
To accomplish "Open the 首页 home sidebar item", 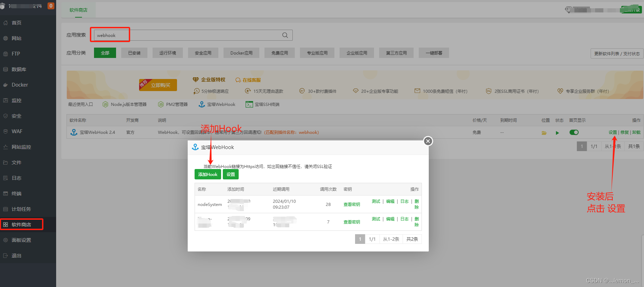I will (x=17, y=23).
